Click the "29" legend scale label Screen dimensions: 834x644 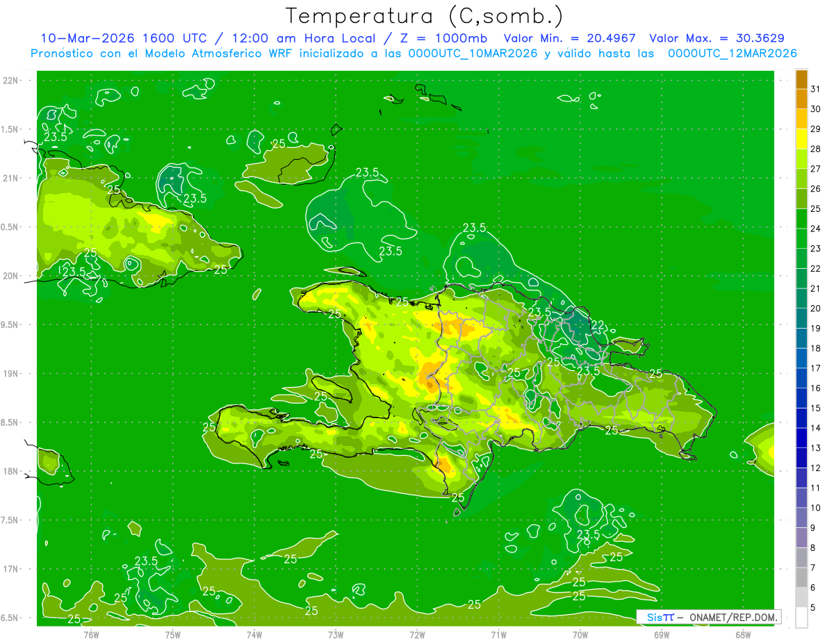click(x=817, y=129)
